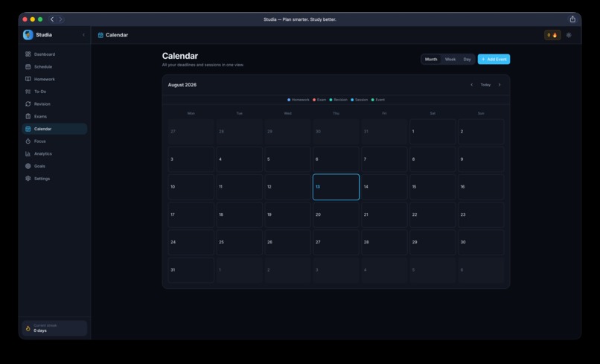Click the Sun weekday column header
Viewport: 600px width, 364px height.
481,113
